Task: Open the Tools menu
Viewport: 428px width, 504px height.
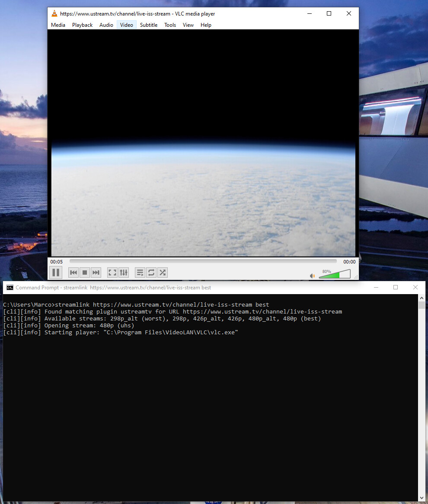Action: tap(170, 25)
